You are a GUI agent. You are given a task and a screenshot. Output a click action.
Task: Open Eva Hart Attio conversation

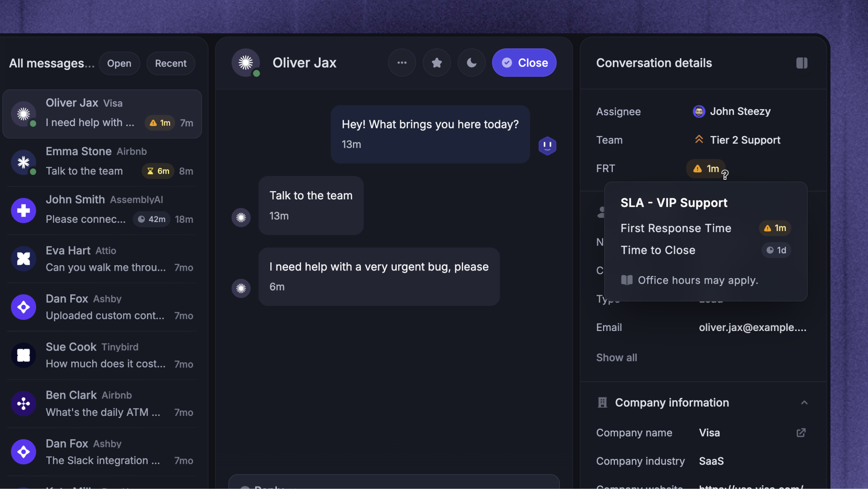tap(102, 259)
